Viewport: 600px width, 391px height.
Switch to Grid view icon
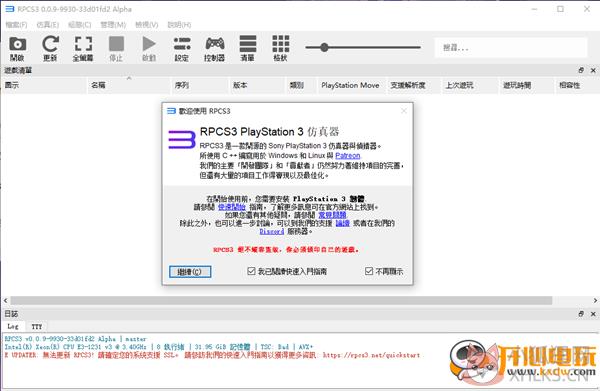pyautogui.click(x=280, y=48)
